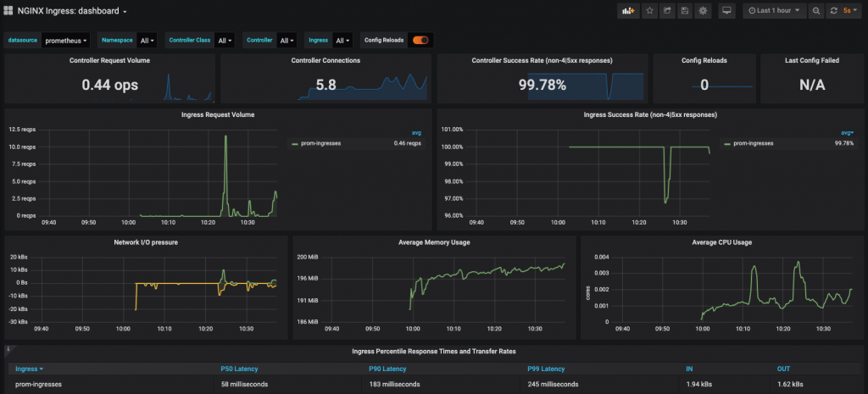Click the 183 milliseconds table cell
This screenshot has width=868, height=394.
coord(394,384)
